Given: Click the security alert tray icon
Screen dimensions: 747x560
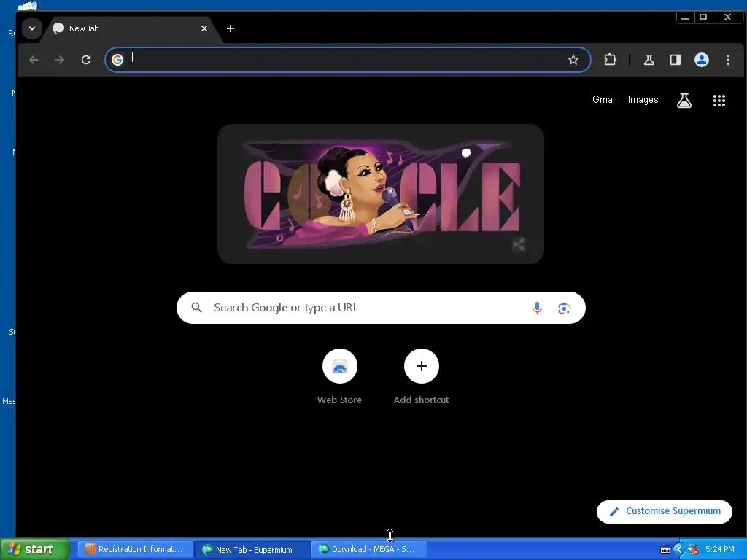Looking at the screenshot, I should coord(694,550).
